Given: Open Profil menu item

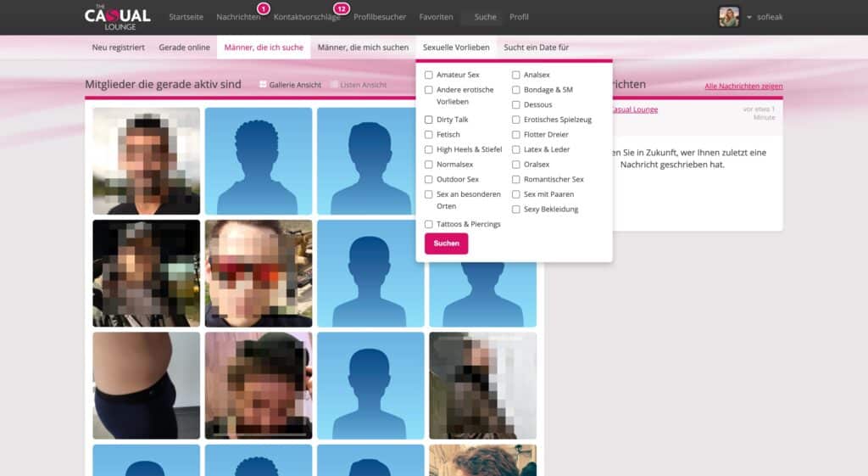Looking at the screenshot, I should tap(519, 17).
